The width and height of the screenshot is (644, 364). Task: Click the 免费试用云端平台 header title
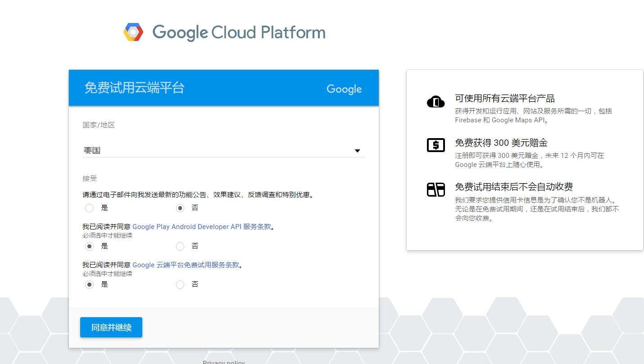134,88
